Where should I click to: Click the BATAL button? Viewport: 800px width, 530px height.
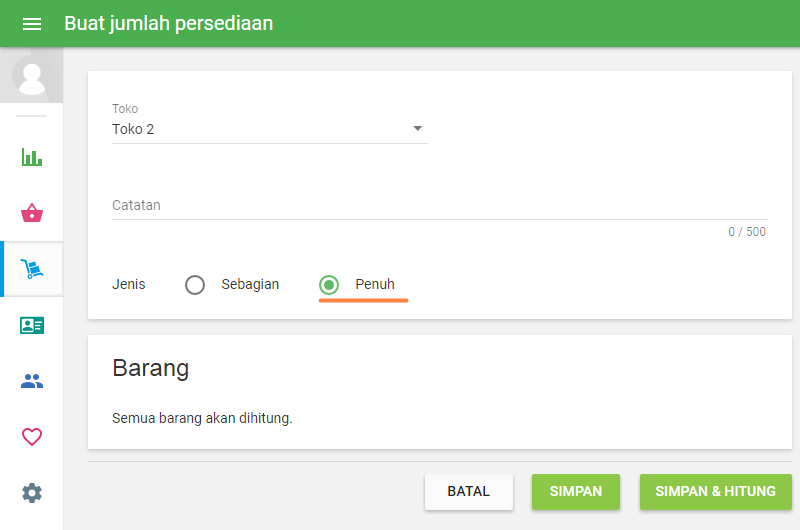[x=468, y=492]
